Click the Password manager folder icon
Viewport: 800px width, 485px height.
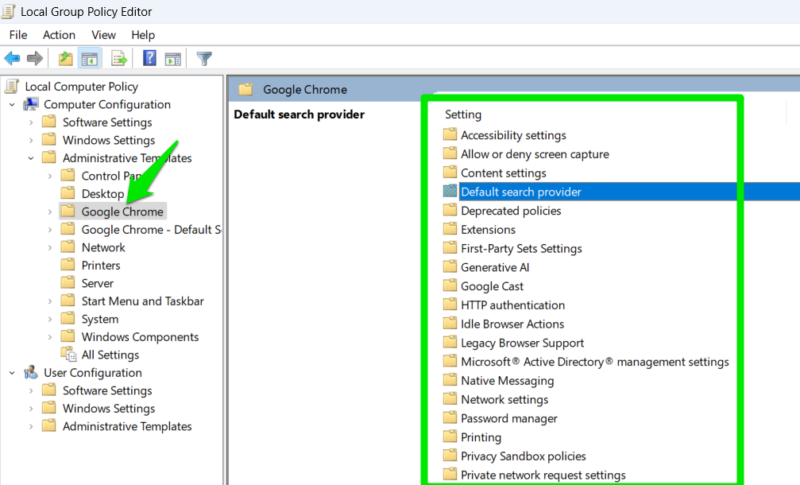tap(449, 418)
